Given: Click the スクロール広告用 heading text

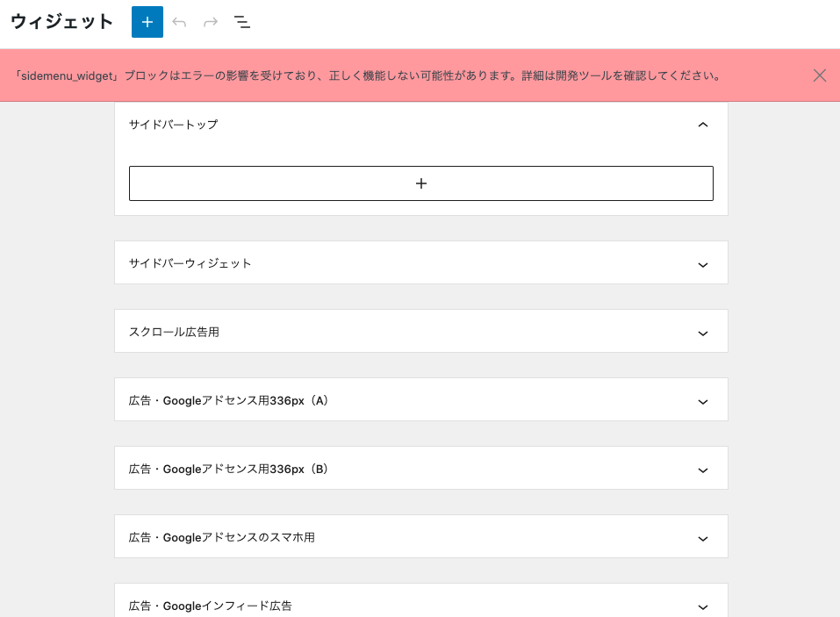Looking at the screenshot, I should click(174, 332).
